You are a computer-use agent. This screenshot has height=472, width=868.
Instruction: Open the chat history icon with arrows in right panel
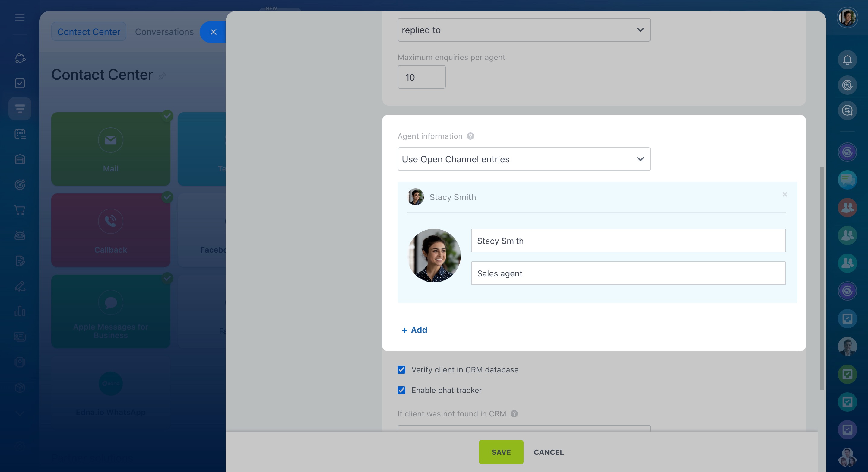(x=847, y=110)
